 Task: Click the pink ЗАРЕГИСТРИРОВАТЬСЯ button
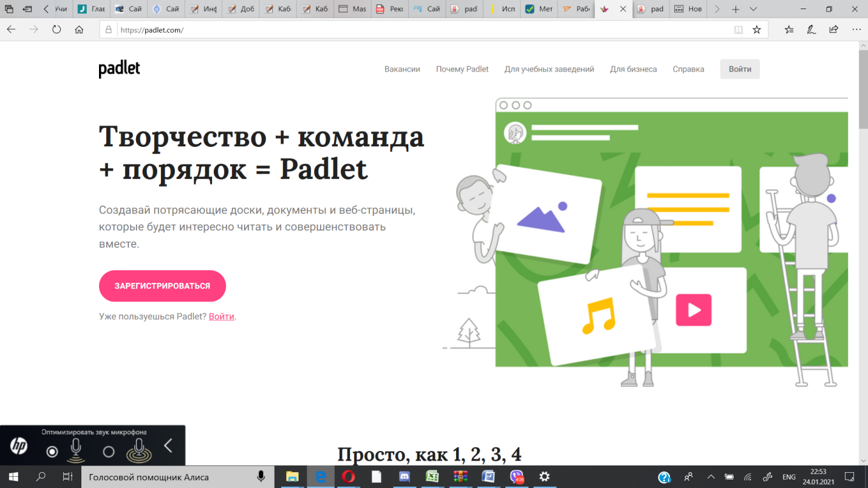[x=162, y=286]
